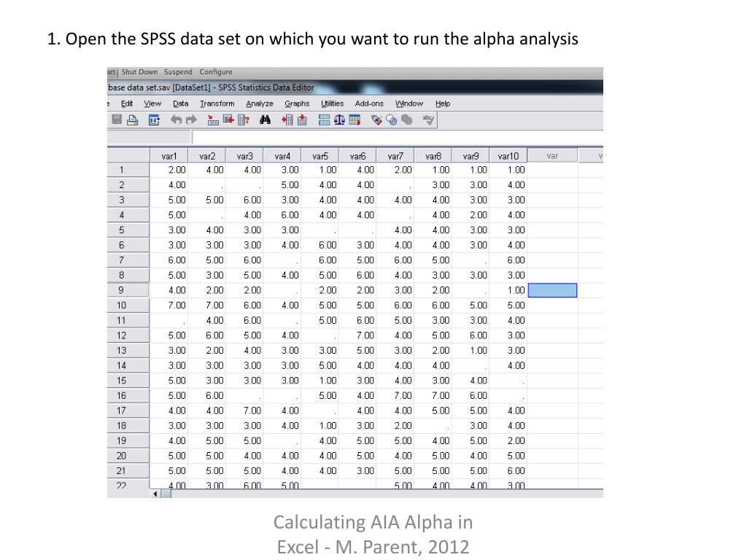
Task: Click the Shut Down button
Action: (139, 72)
